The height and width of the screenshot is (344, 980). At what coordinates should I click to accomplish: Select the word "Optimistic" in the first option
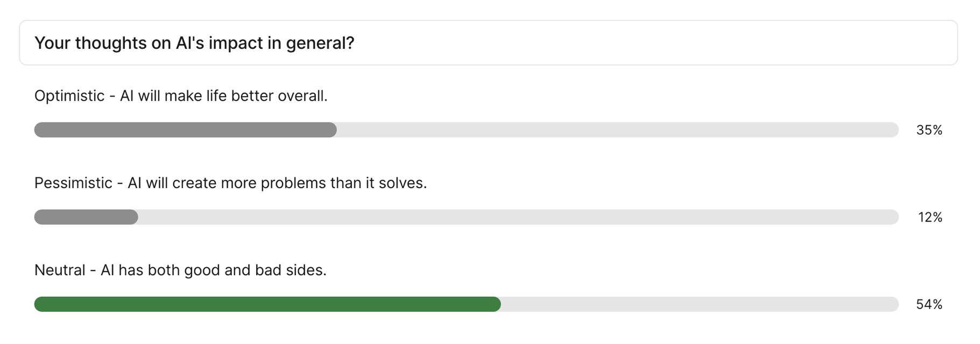point(69,96)
